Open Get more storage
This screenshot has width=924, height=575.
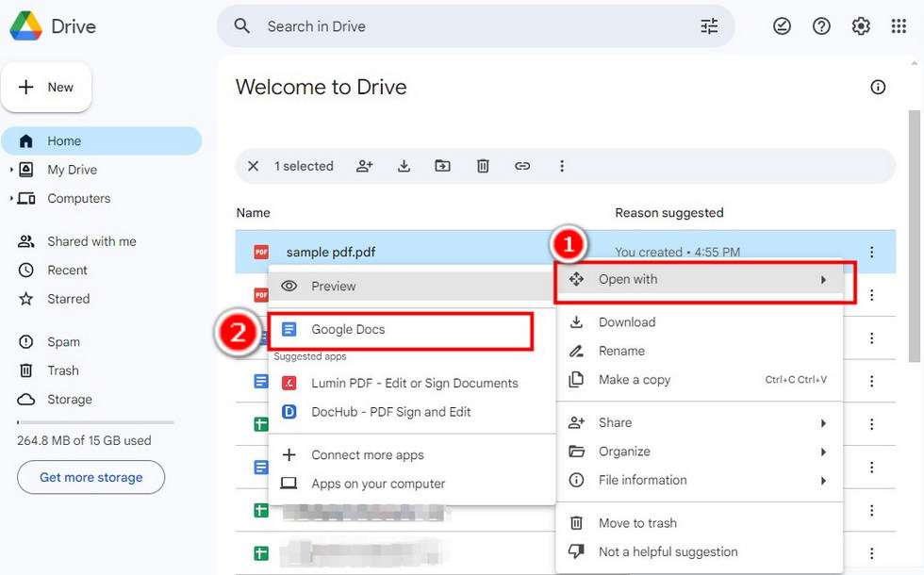click(91, 477)
